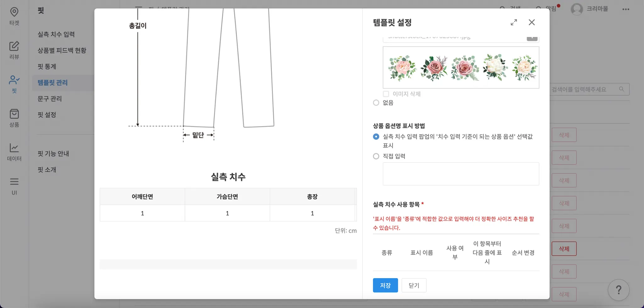The image size is (644, 308).
Task: Open the 타겟 sidebar icon
Action: click(x=14, y=16)
